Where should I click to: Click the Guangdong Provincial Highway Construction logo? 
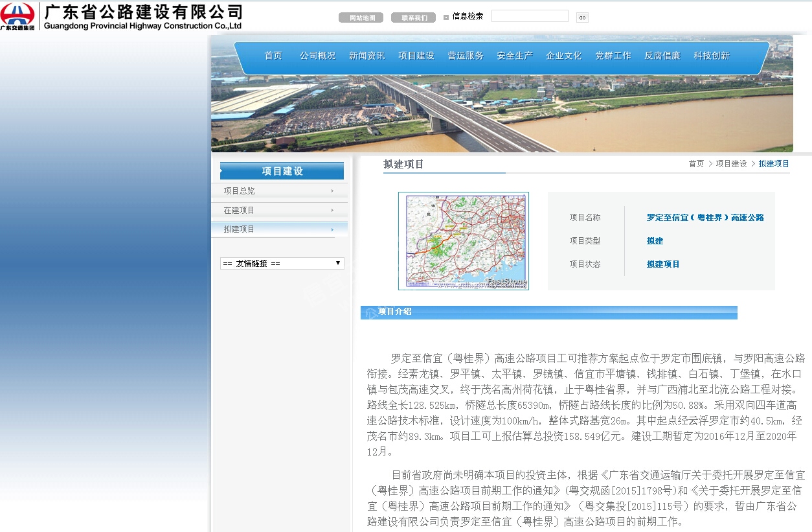(122, 16)
